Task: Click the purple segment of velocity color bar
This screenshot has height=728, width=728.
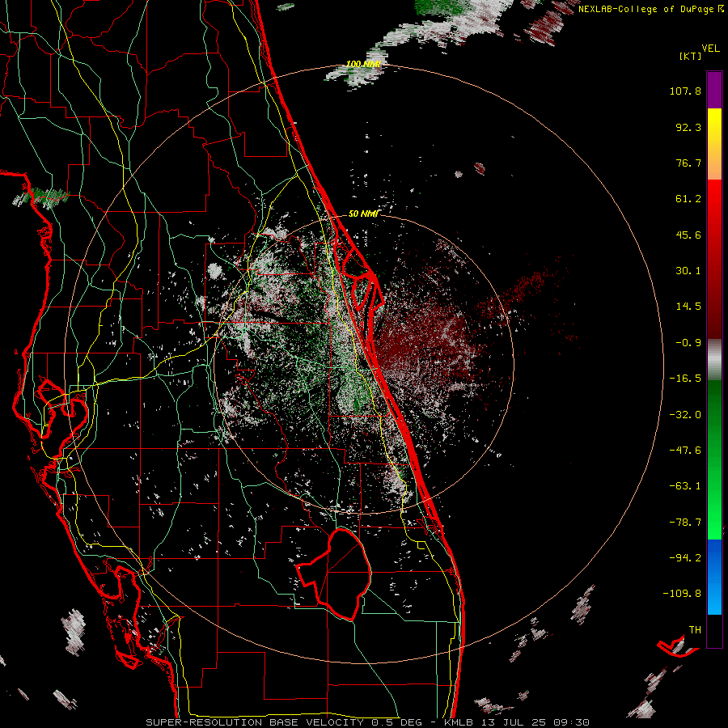Action: point(714,90)
